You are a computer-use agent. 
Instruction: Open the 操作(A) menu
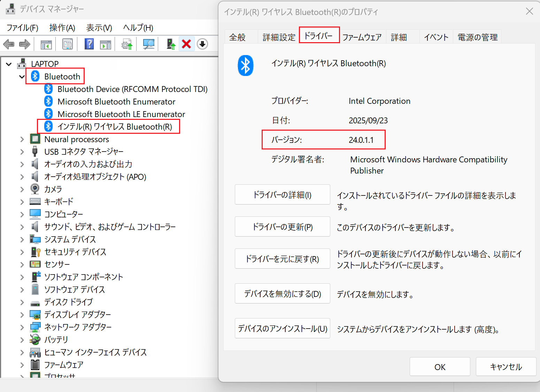click(62, 28)
